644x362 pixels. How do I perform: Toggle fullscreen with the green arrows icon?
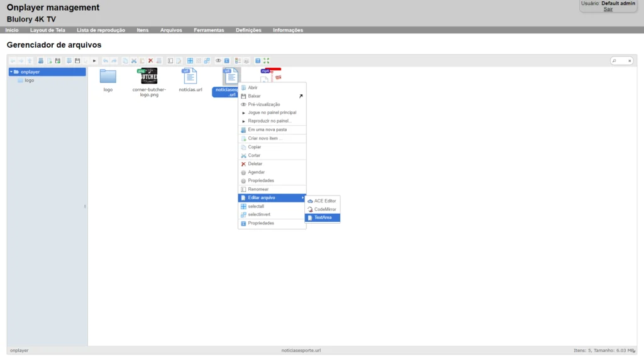tap(267, 61)
